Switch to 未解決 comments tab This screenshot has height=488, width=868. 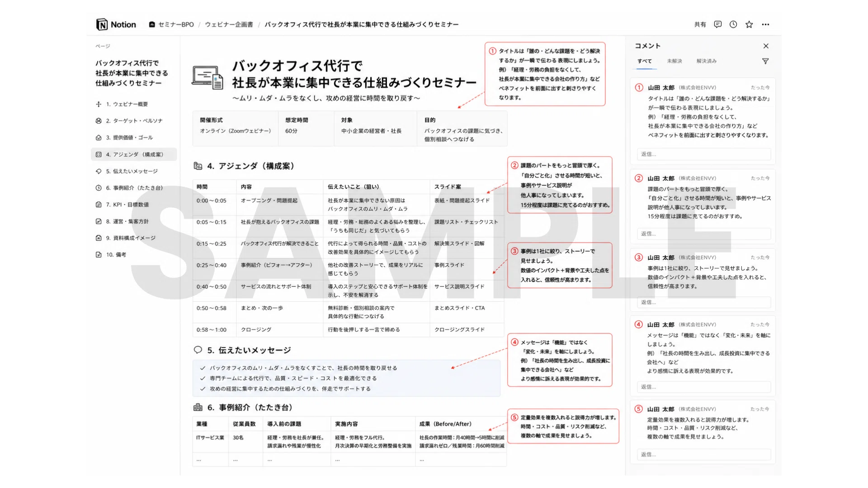coord(674,61)
